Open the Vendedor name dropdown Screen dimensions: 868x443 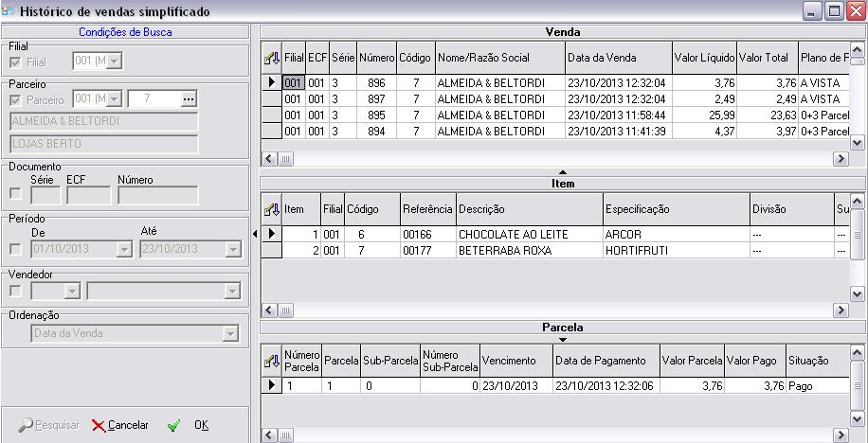232,291
